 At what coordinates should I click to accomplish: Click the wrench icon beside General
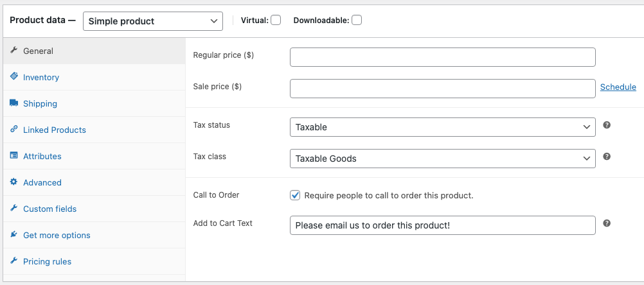[x=14, y=51]
